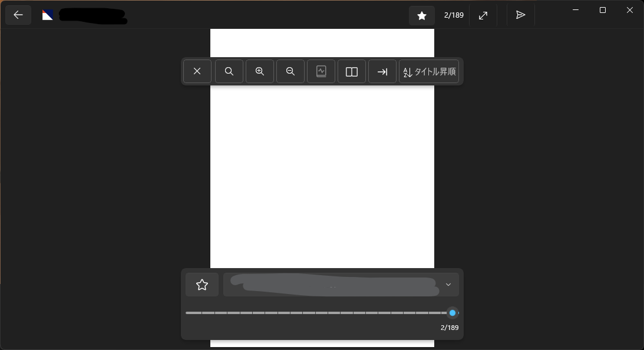Expand the bookmark dropdown chevron
The image size is (644, 350).
click(448, 285)
